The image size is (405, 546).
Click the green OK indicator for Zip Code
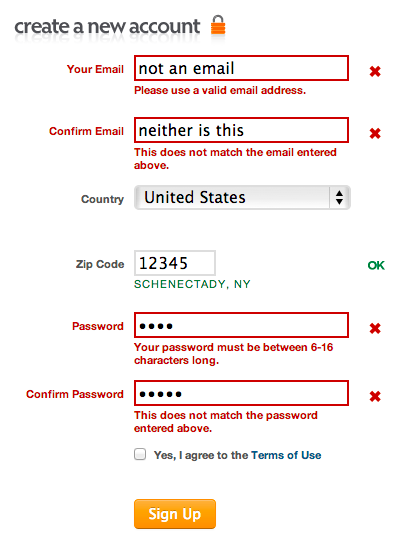pyautogui.click(x=376, y=265)
